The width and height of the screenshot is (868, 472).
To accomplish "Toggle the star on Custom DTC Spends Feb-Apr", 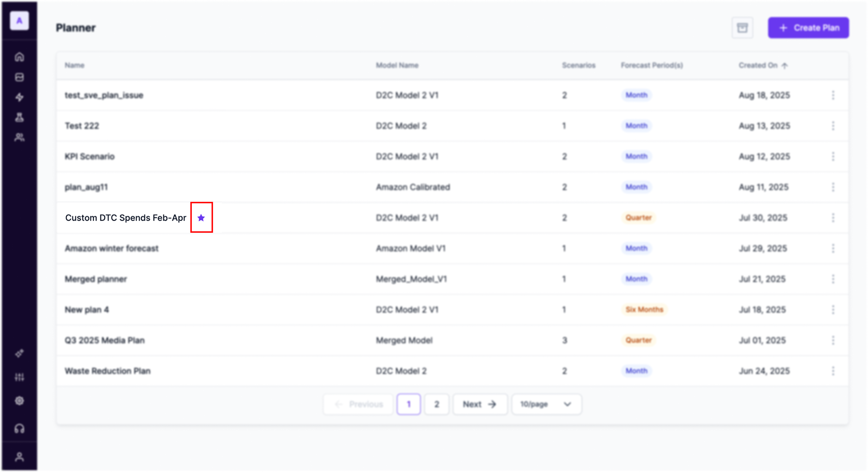I will (x=201, y=218).
